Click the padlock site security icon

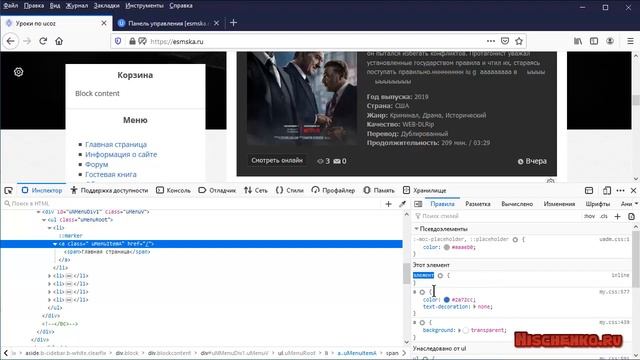[132, 41]
